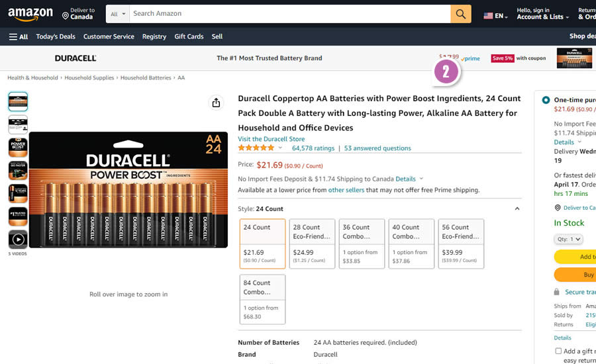Open the Qty quantity dropdown
596x364 pixels.
pyautogui.click(x=568, y=239)
